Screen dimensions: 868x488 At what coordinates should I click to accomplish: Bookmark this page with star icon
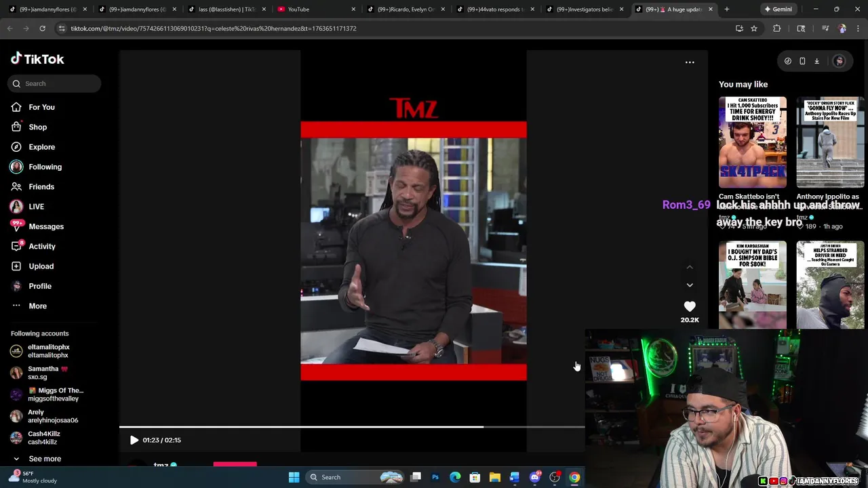(x=754, y=28)
